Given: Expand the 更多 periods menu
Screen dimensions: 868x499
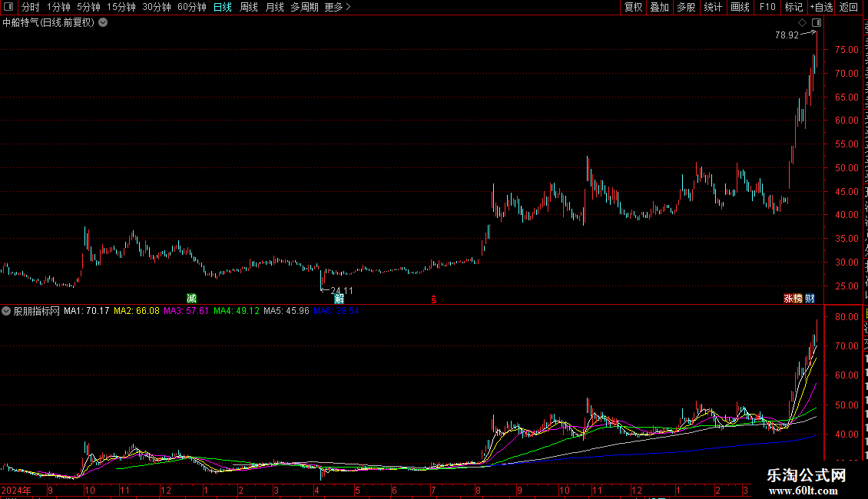Looking at the screenshot, I should pyautogui.click(x=337, y=7).
